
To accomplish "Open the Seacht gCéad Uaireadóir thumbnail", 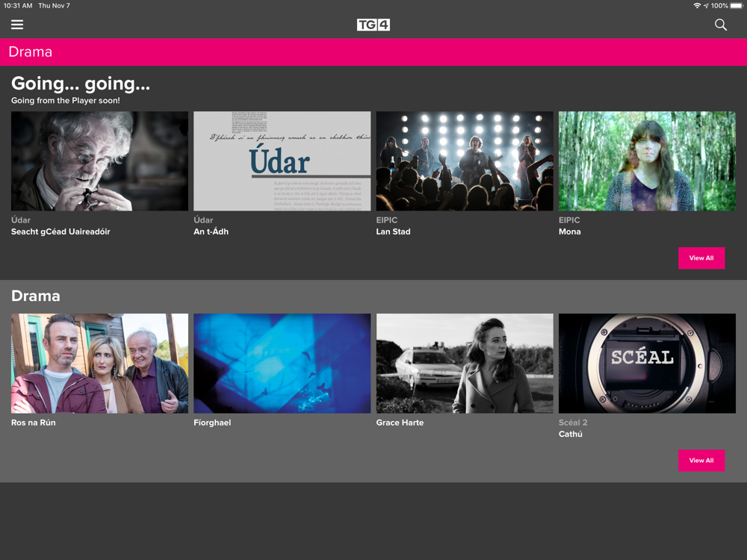I will 99,161.
